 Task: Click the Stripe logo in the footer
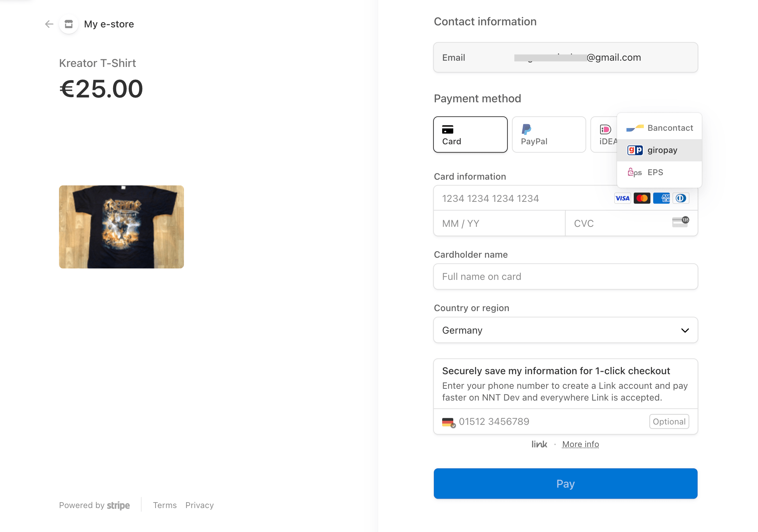tap(118, 506)
